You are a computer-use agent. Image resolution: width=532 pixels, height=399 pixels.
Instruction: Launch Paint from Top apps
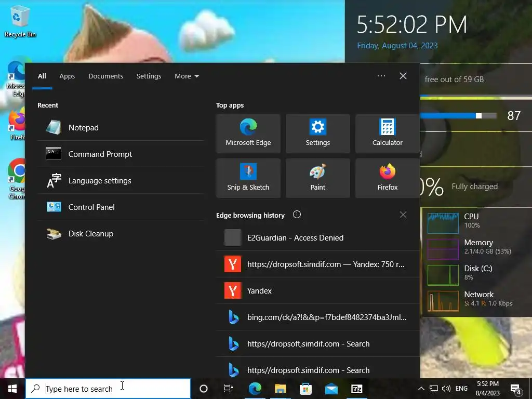pos(317,178)
